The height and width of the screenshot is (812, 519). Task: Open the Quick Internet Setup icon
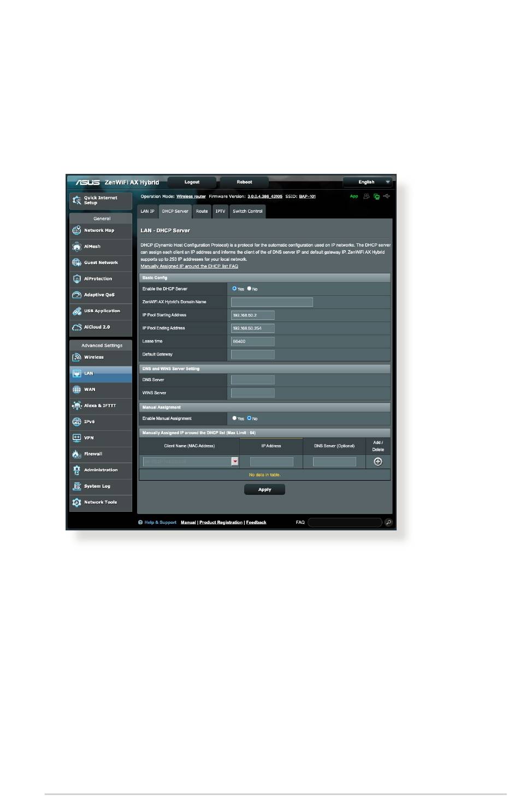point(76,200)
